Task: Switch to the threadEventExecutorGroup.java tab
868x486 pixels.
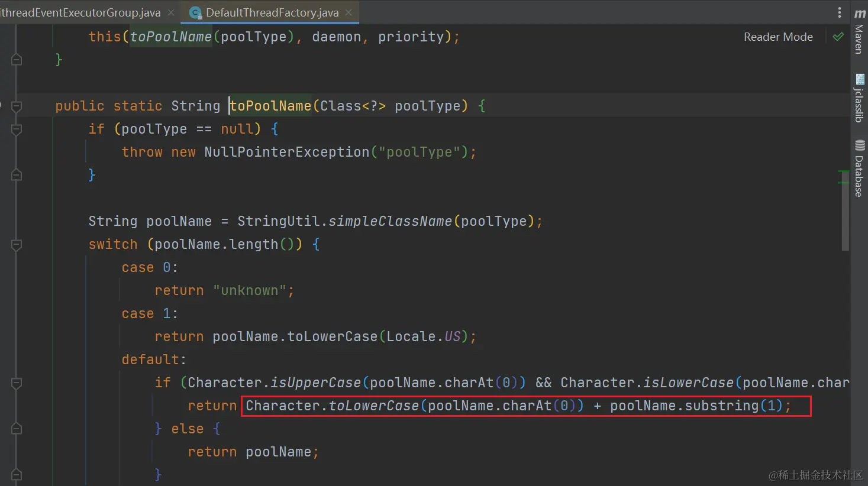Action: point(80,12)
